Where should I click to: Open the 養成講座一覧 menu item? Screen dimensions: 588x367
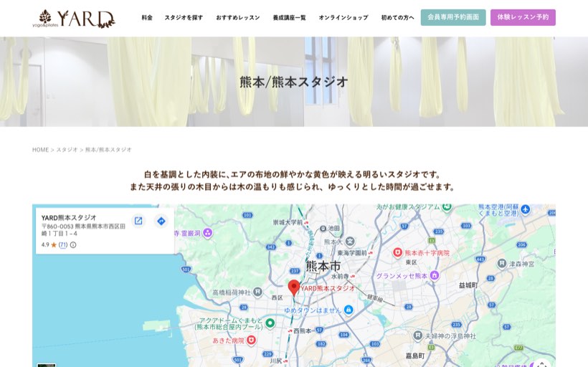(x=289, y=18)
